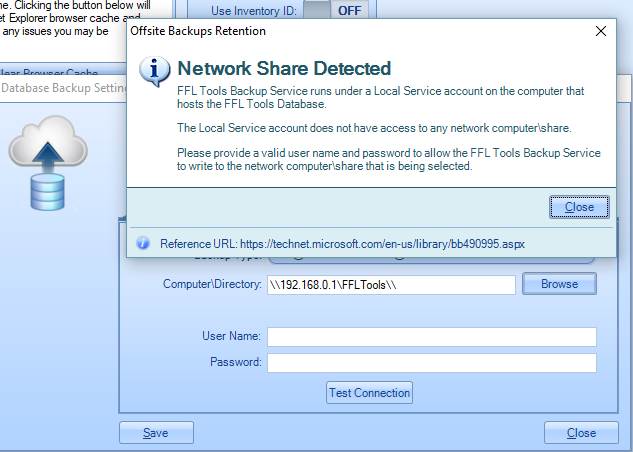Click the small info icon beside Reference URL

click(142, 243)
